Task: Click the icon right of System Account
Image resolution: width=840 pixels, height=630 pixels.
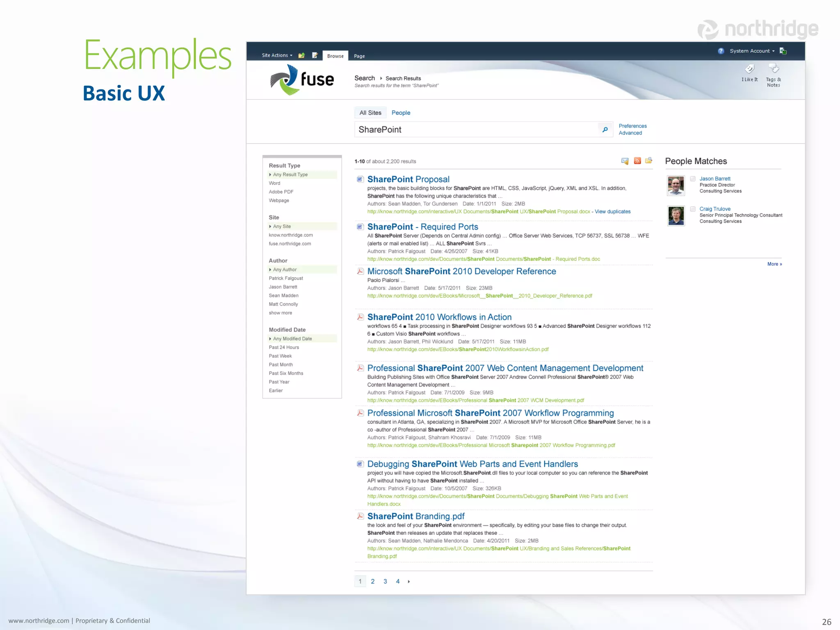Action: click(x=783, y=51)
